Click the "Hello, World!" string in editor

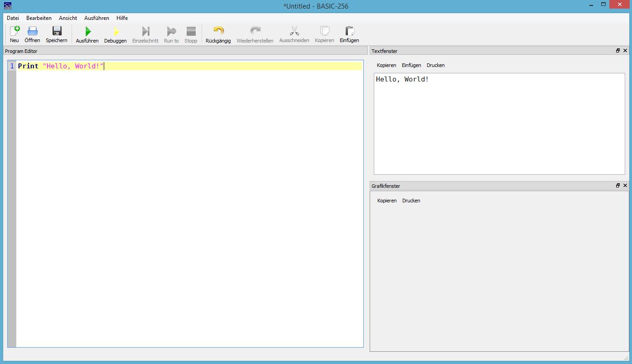[73, 66]
